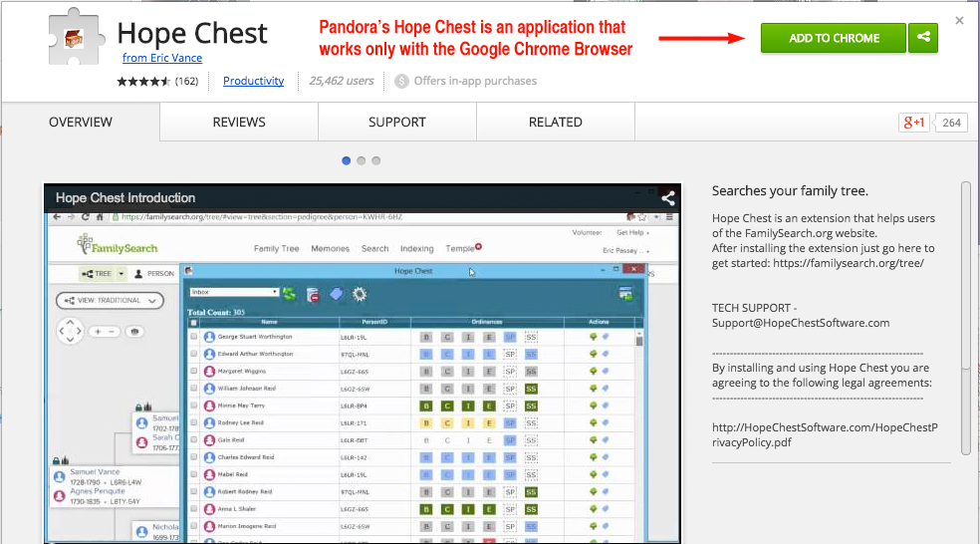
Task: Open the View: Traditional dropdown
Action: tap(110, 301)
